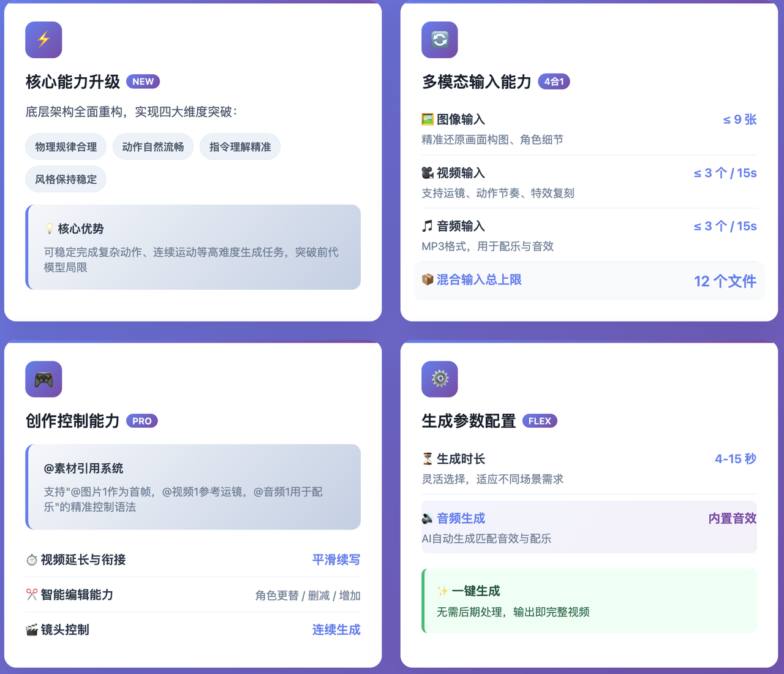Open the 连续生成 link
Viewport: 784px width, 674px height.
(336, 629)
